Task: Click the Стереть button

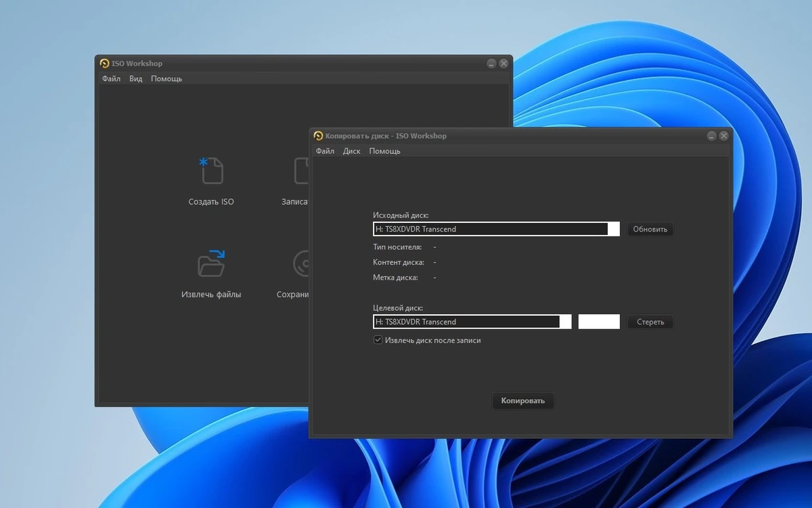Action: [x=650, y=322]
